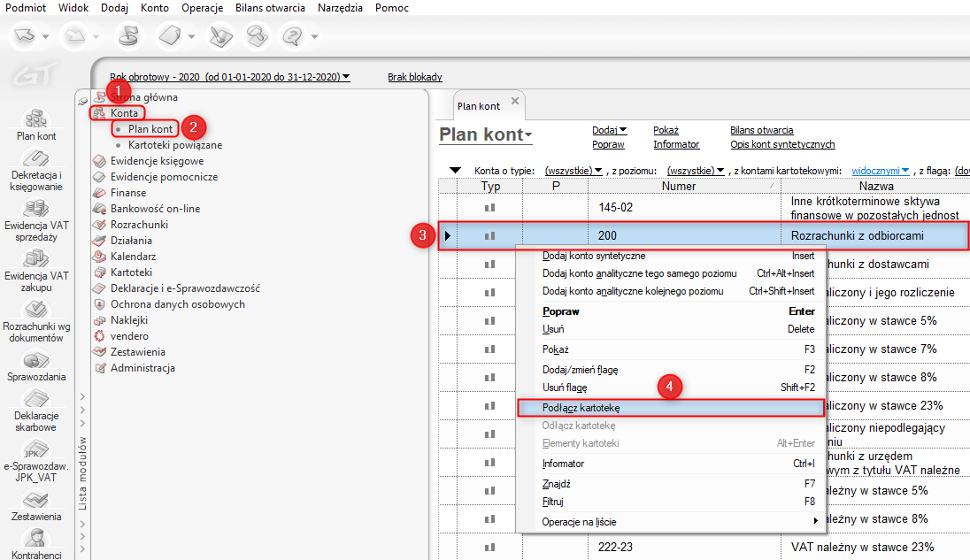Choose Podłącz kartotekę from context menu
970x560 pixels.
pos(581,408)
